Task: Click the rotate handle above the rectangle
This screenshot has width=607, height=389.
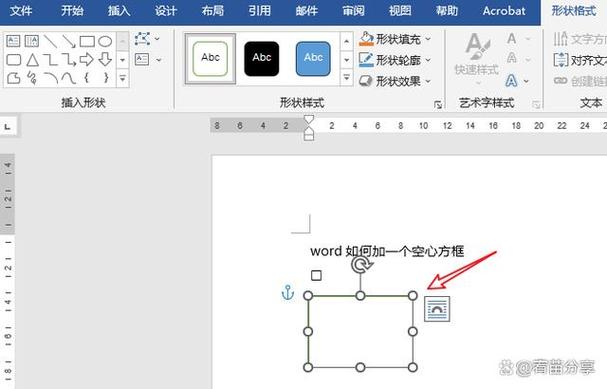Action: [361, 265]
